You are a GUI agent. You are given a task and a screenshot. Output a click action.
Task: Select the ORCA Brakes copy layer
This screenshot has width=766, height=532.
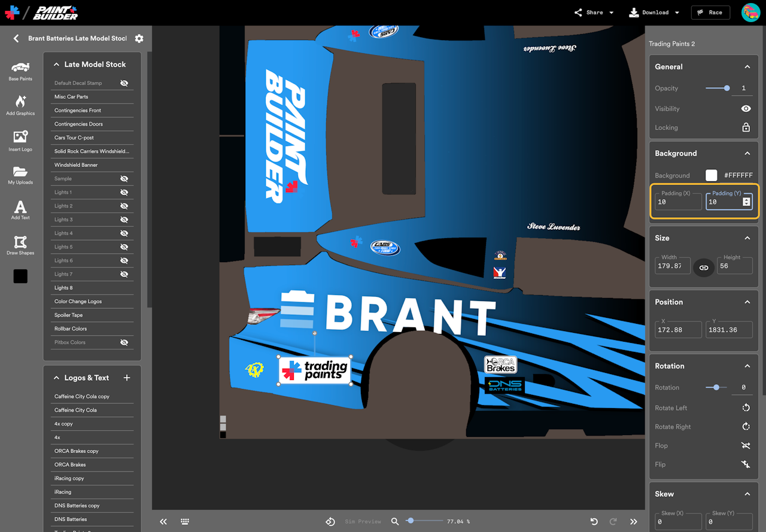[x=77, y=451]
